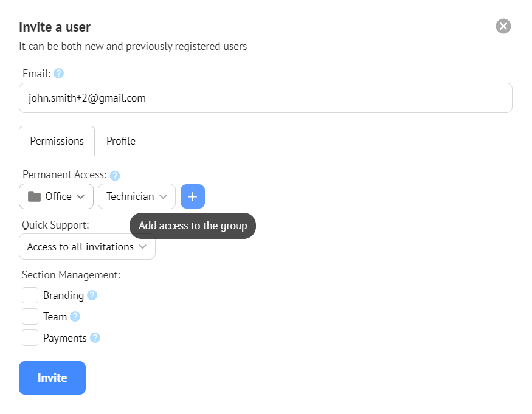This screenshot has height=414, width=532.
Task: Close the Invite a user dialog
Action: pos(503,26)
